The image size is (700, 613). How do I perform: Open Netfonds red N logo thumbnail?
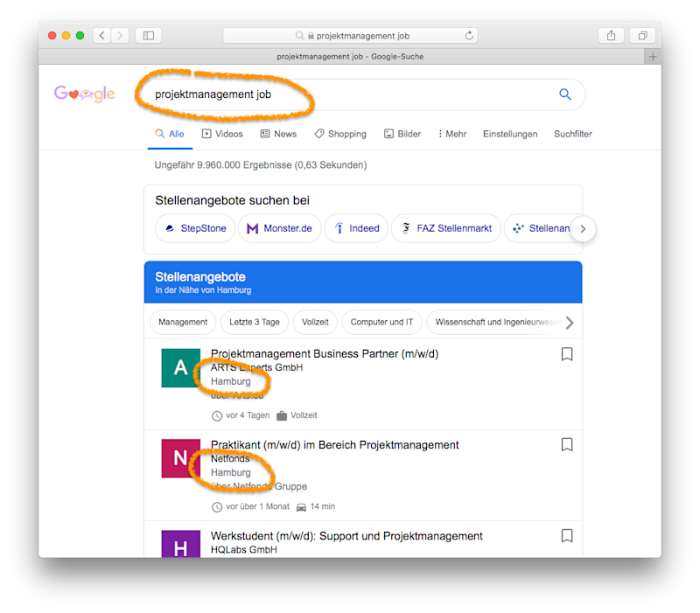181,458
